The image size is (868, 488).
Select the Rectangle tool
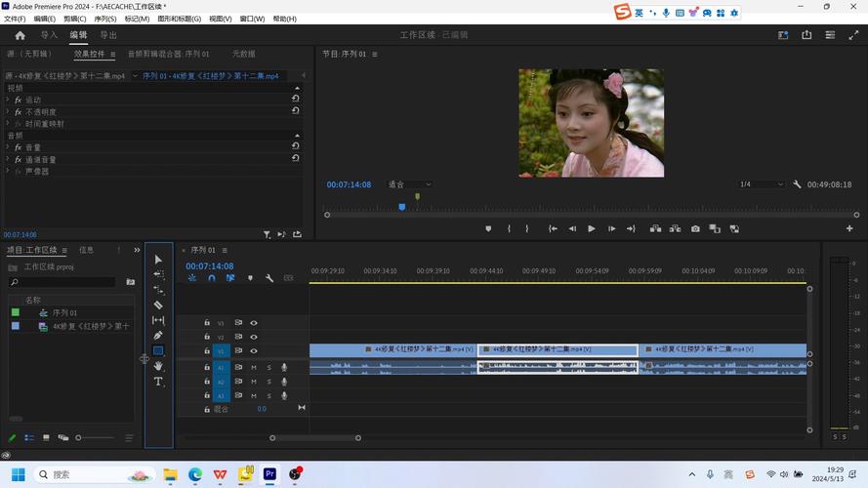[158, 350]
